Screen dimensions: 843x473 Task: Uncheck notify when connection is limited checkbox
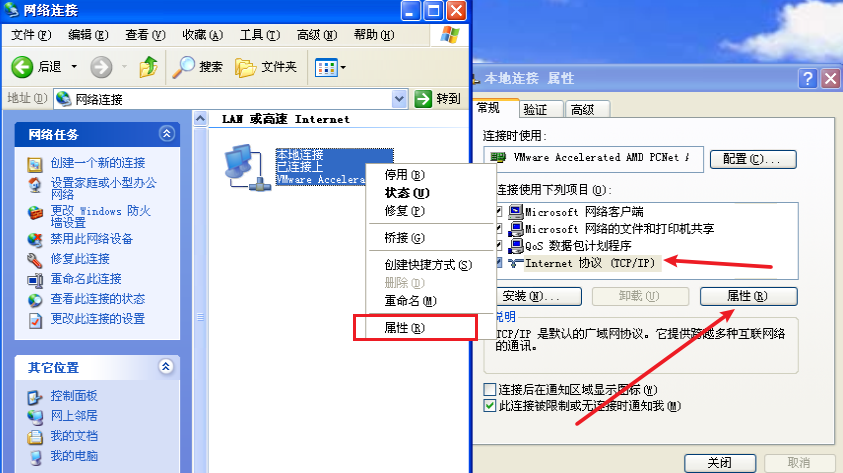click(x=489, y=405)
